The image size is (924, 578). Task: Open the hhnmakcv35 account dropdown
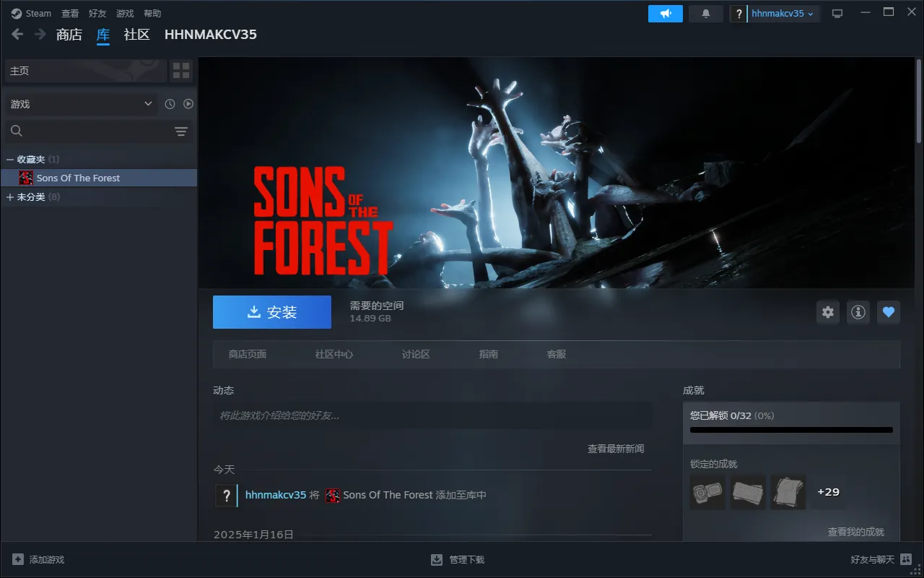[x=783, y=14]
